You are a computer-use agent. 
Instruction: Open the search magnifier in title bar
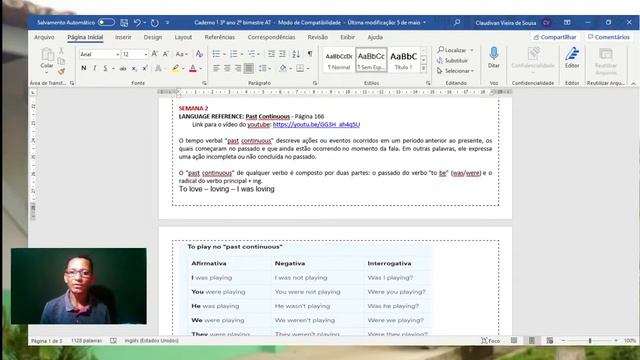click(x=457, y=22)
